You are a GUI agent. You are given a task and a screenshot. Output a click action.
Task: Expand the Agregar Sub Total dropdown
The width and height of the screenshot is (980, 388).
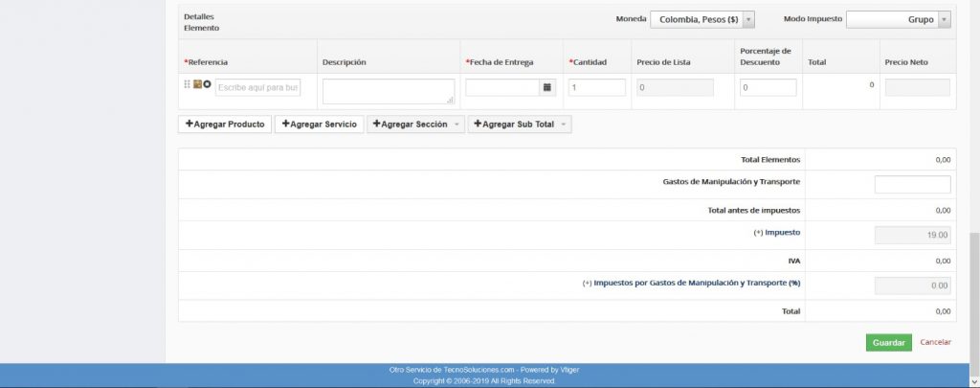pos(564,125)
